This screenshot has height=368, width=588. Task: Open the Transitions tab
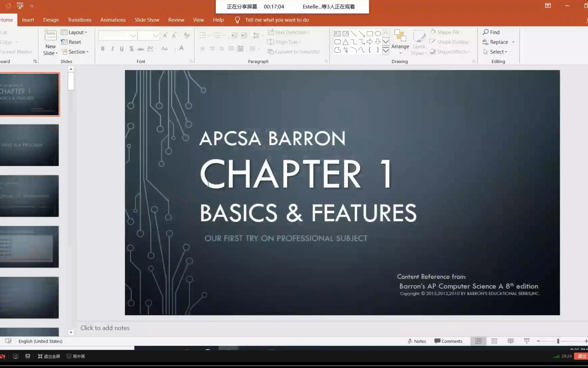point(79,20)
